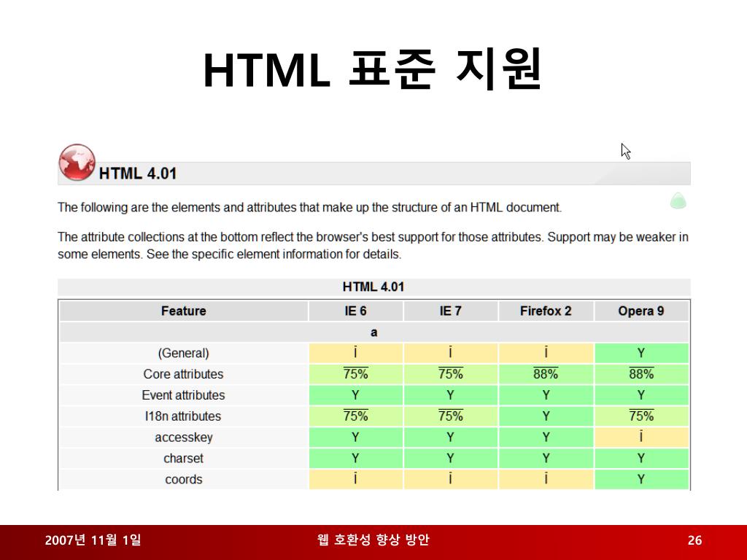Click the (General) row label
The image size is (747, 560).
[183, 354]
